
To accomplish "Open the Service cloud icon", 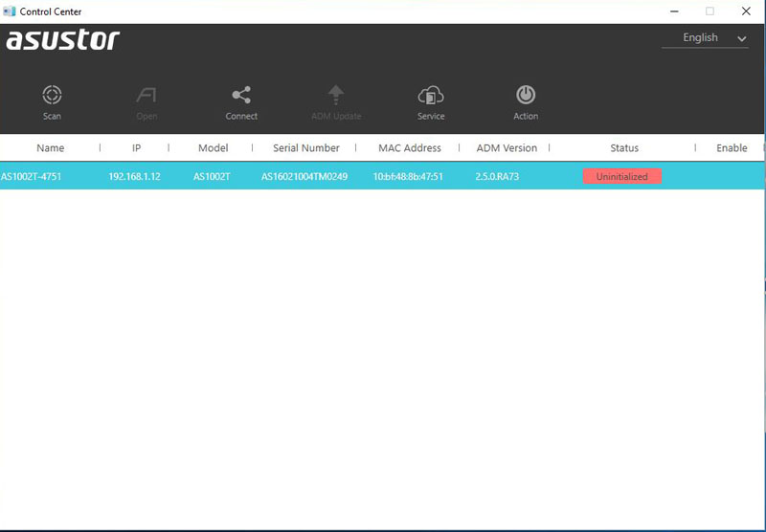I will (430, 95).
